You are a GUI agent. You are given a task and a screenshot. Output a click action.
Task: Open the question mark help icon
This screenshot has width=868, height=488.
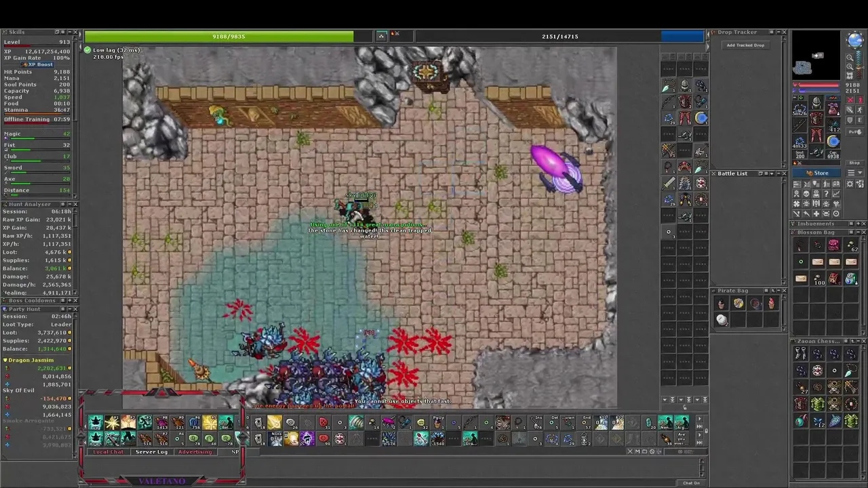click(826, 193)
